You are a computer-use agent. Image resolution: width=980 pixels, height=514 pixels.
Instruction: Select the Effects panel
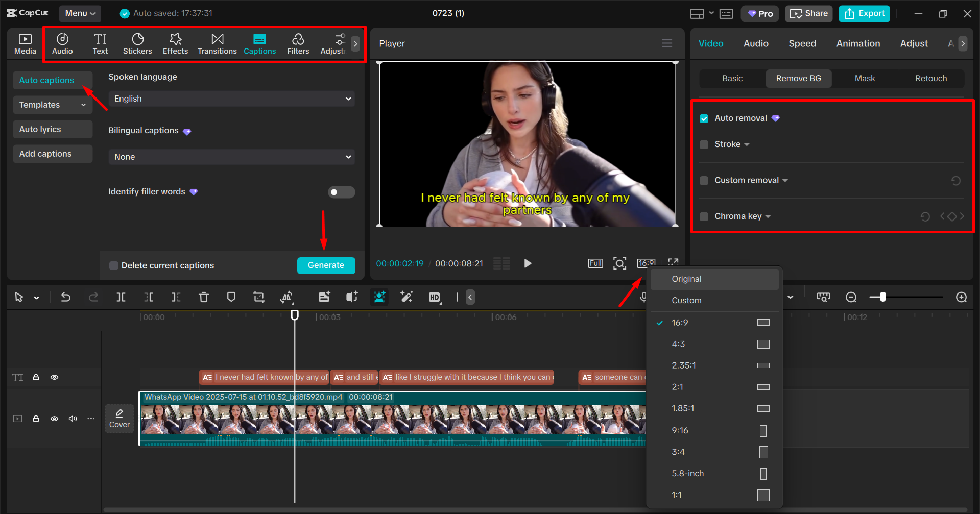[x=175, y=43]
